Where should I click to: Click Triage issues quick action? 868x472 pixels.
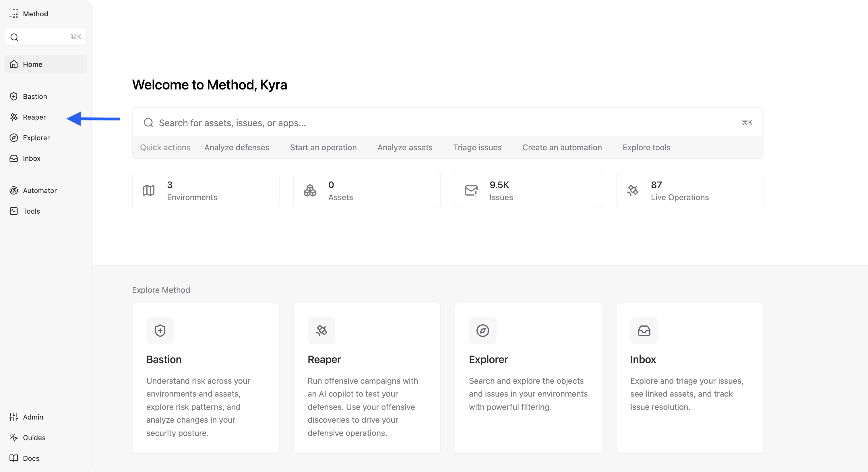point(477,147)
